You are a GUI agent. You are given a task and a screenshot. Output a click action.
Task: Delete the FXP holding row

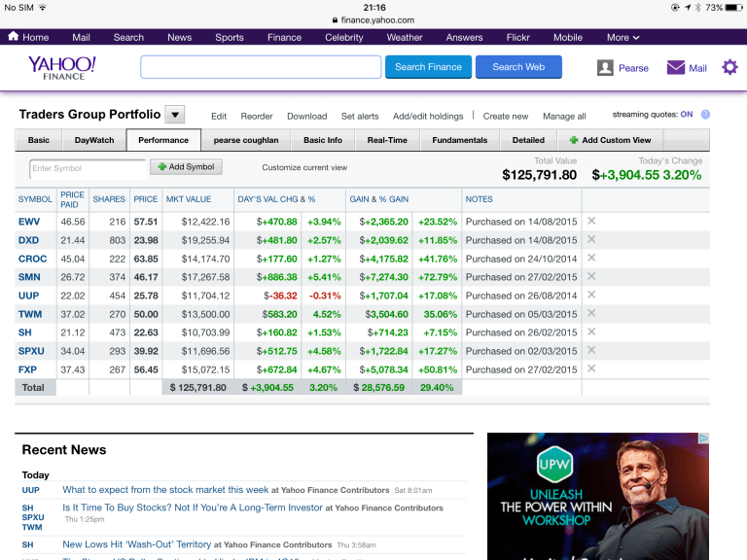[591, 368]
